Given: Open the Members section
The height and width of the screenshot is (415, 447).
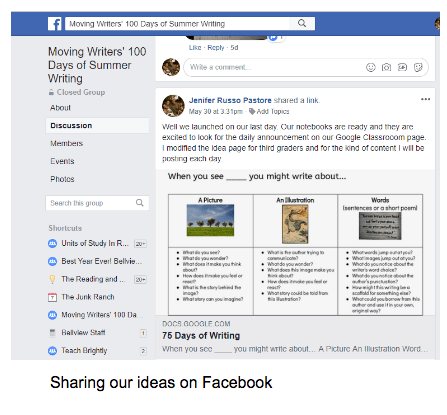Looking at the screenshot, I should (66, 143).
